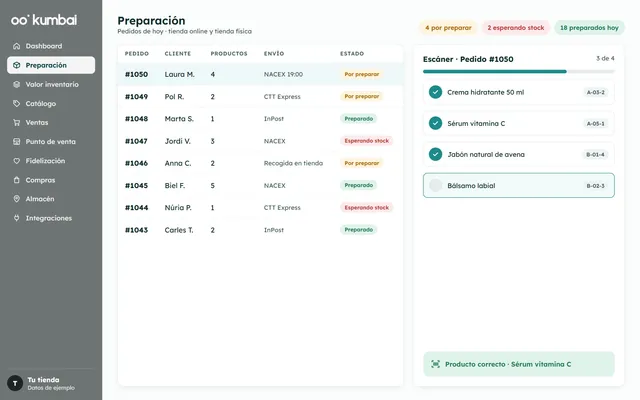
Task: Click the Compras bag icon
Action: pyautogui.click(x=16, y=180)
